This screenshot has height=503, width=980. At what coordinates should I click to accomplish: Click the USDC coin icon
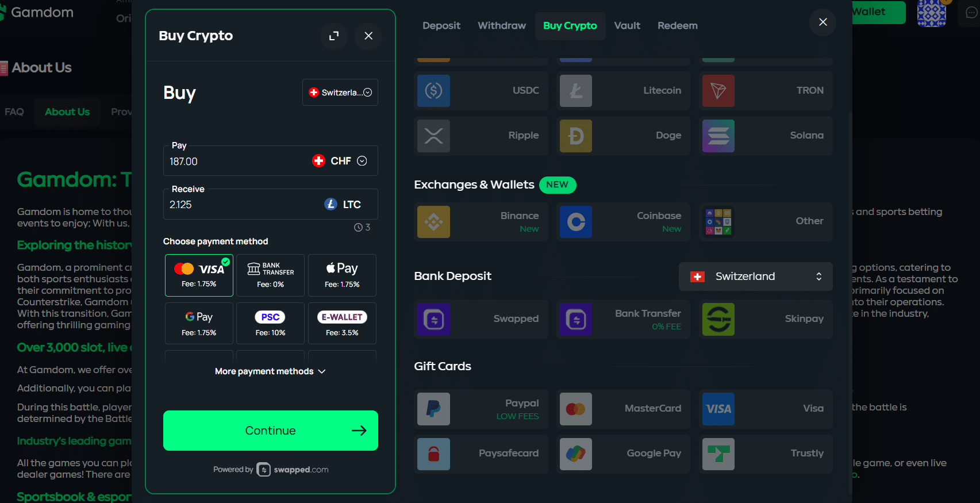click(x=433, y=91)
